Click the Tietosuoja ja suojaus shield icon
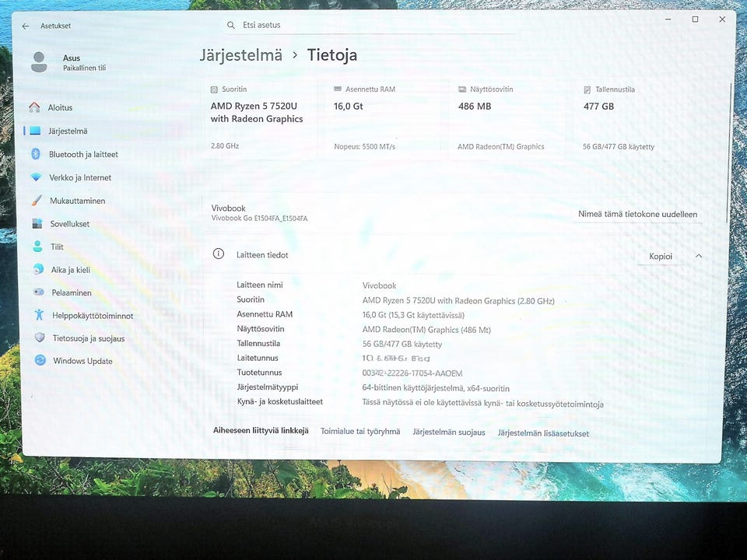Screen dimensions: 747x560 point(40,338)
